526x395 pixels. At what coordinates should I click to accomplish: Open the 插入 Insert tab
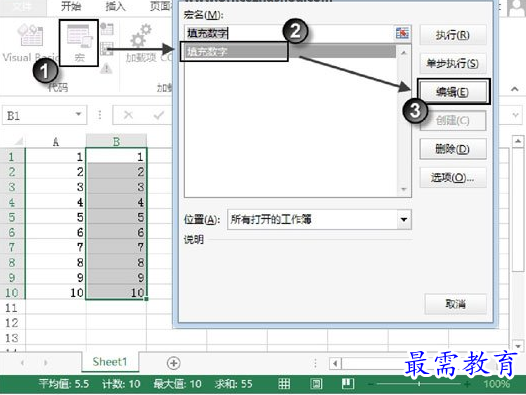click(115, 7)
